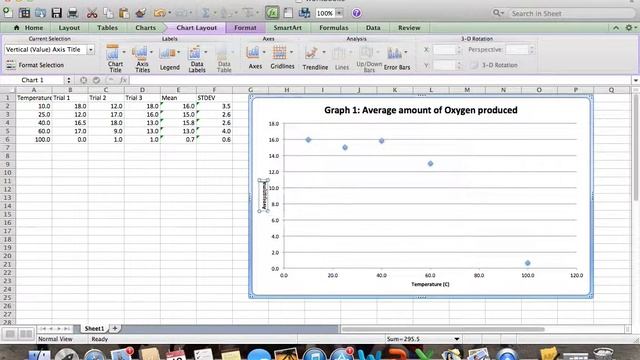The height and width of the screenshot is (360, 640).
Task: Click the Print icon
Action: 73,13
